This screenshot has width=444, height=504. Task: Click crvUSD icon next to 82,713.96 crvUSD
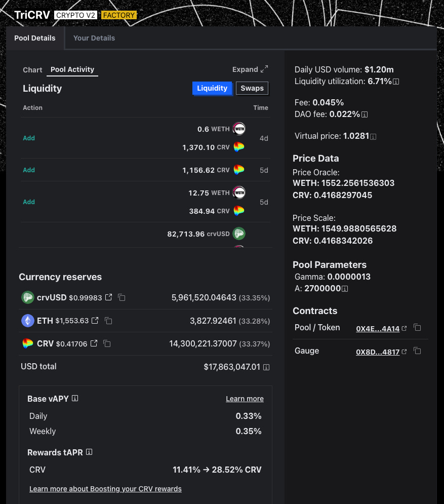(x=238, y=234)
